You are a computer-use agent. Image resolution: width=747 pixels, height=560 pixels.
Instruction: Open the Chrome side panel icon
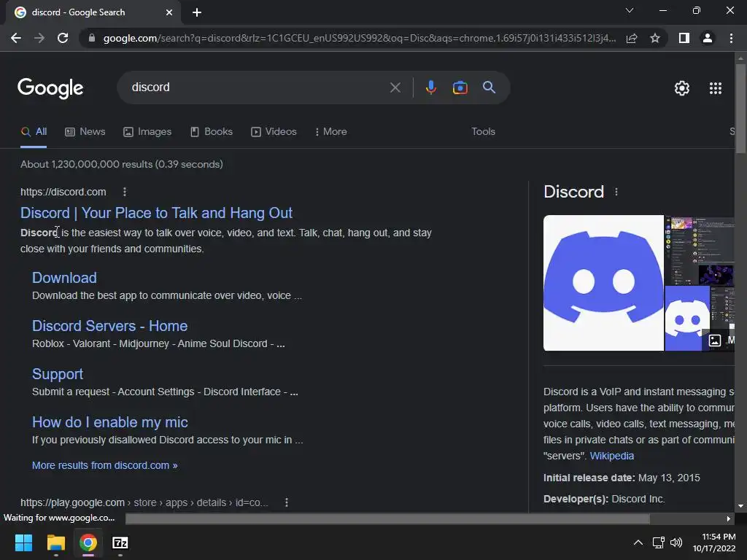pyautogui.click(x=684, y=38)
